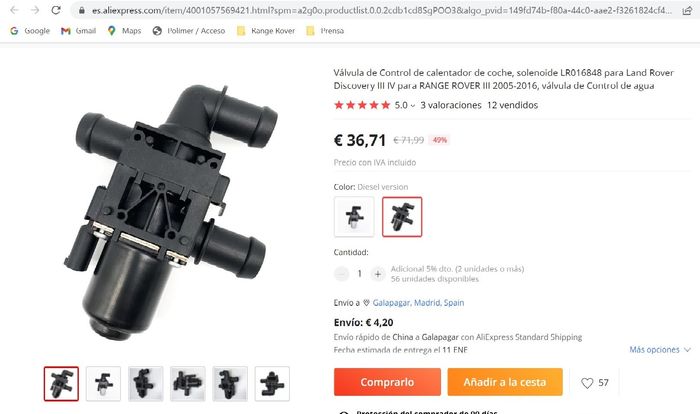Expand the 5.0 rating dropdown arrow
This screenshot has height=414, width=700.
412,106
